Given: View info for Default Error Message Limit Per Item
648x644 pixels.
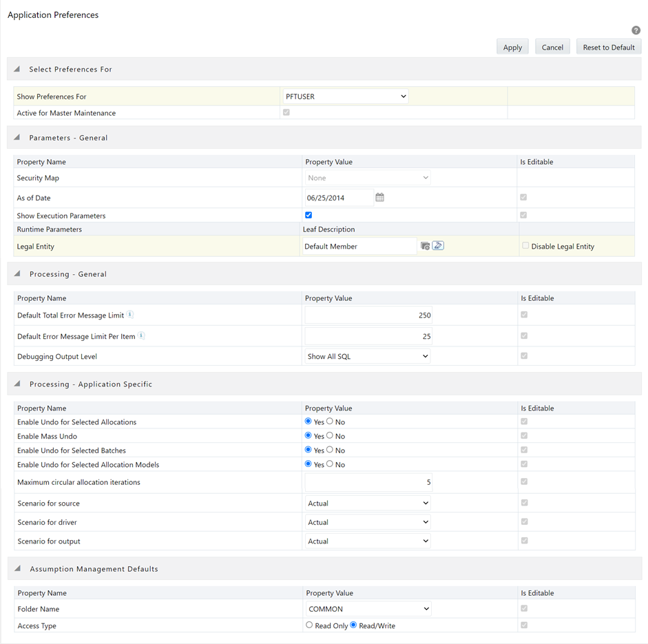Looking at the screenshot, I should [140, 335].
